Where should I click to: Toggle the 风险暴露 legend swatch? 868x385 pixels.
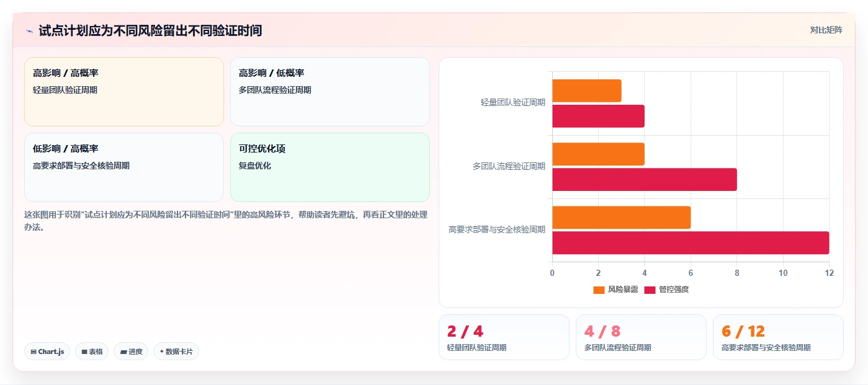tap(599, 290)
